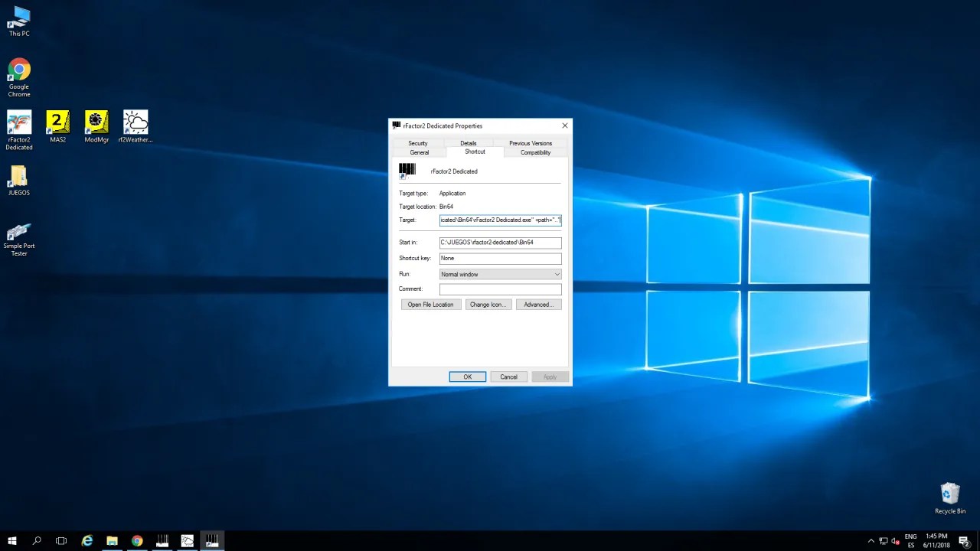
Task: Open network status tray icon
Action: (884, 541)
